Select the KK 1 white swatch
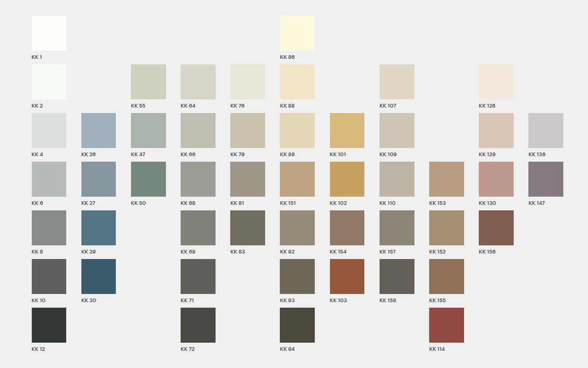Screen dimensions: 588x368 49,33
